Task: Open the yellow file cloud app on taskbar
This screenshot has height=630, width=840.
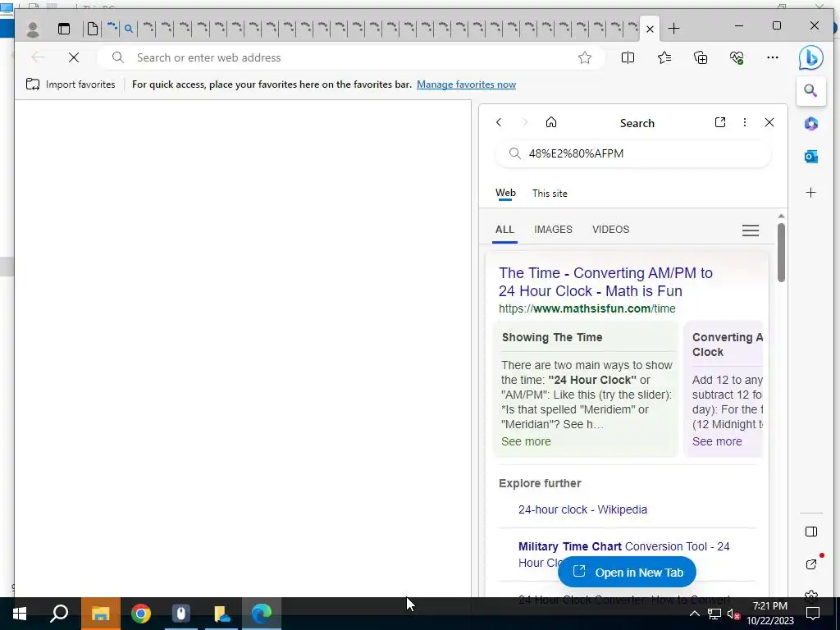Action: click(221, 614)
